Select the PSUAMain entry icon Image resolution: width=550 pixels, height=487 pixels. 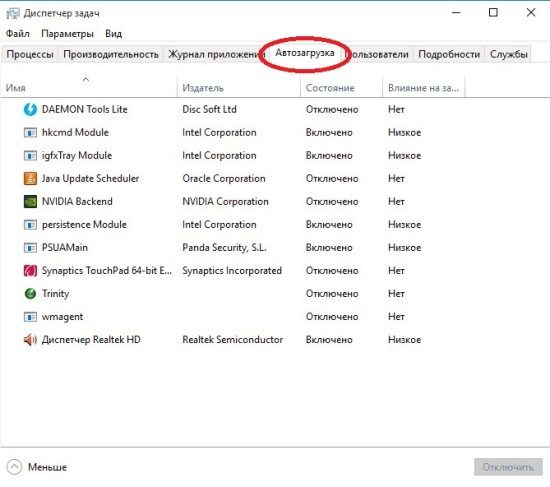coord(30,248)
